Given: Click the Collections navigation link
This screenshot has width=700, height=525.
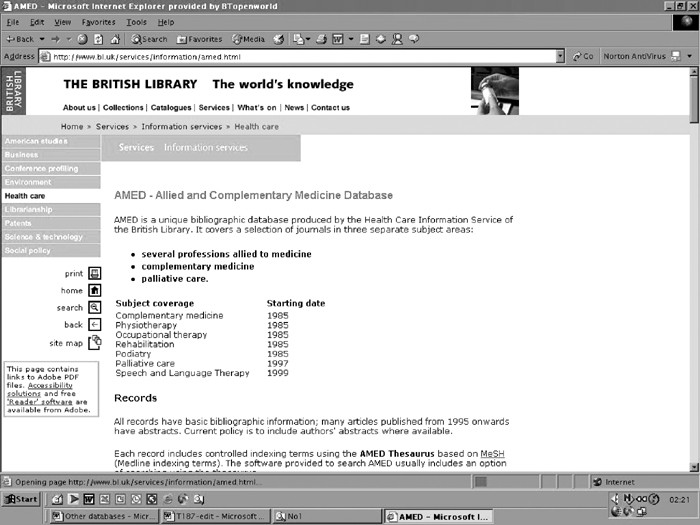Looking at the screenshot, I should click(x=123, y=108).
